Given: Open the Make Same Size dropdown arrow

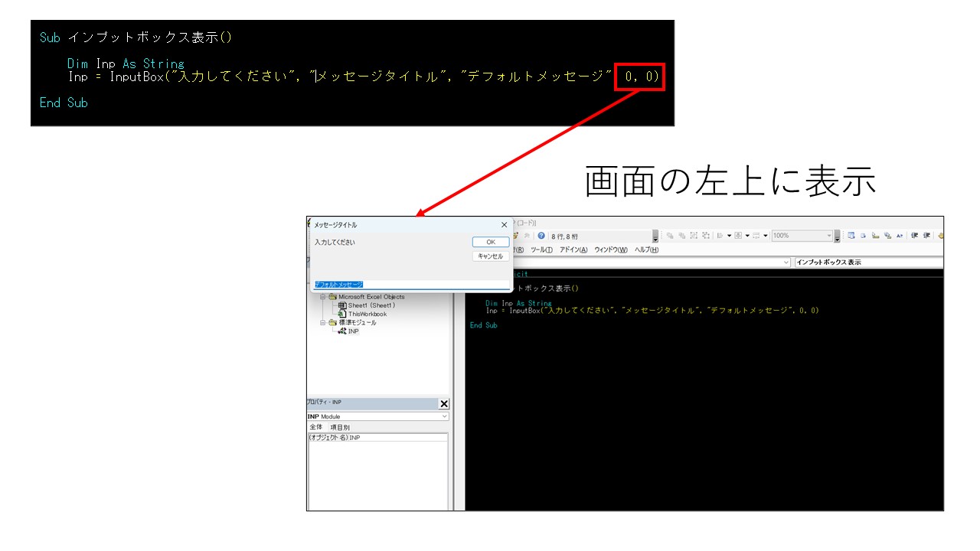Looking at the screenshot, I should [x=765, y=236].
